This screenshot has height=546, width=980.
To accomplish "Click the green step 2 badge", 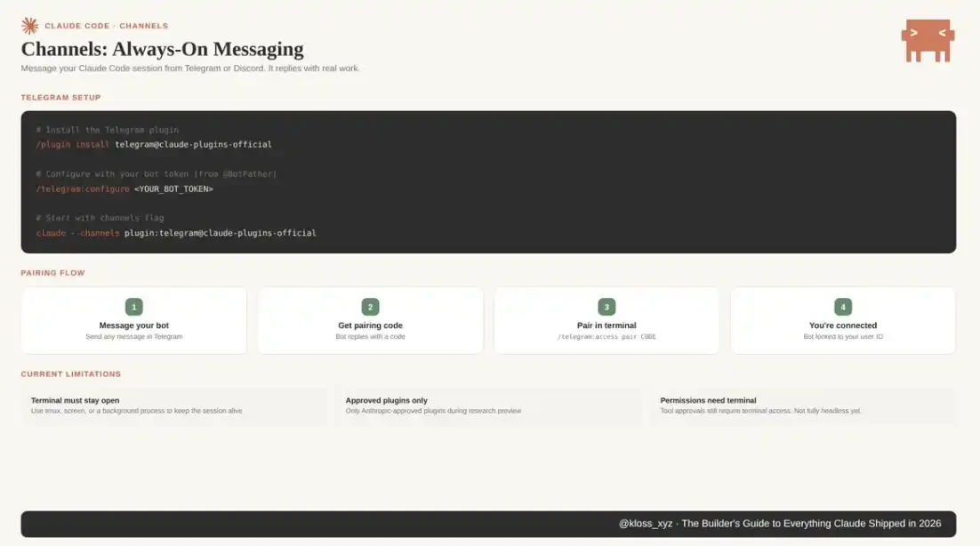I will 371,307.
